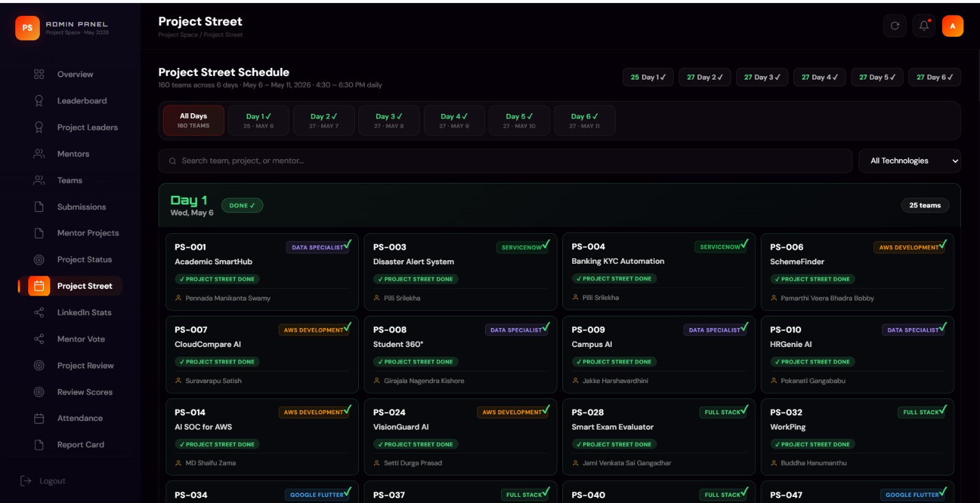980x503 pixels.
Task: Click the Mentors people icon
Action: pyautogui.click(x=39, y=154)
